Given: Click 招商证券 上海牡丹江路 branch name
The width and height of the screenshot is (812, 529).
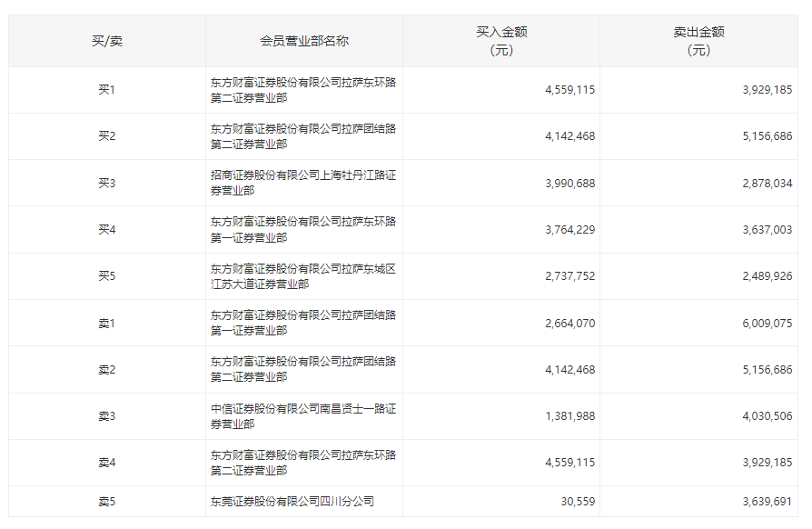Looking at the screenshot, I should (x=303, y=183).
